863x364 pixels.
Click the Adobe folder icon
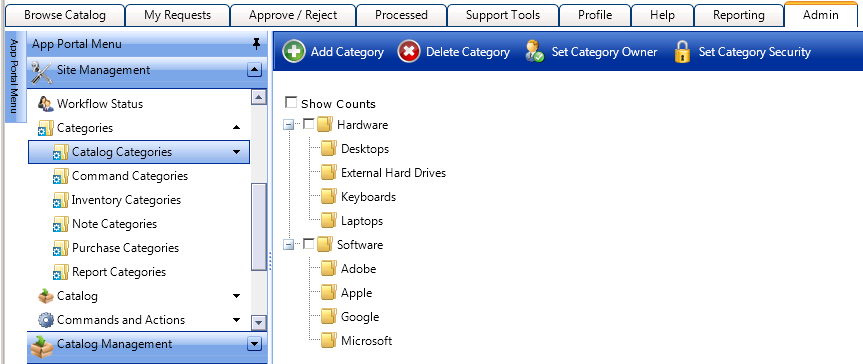point(329,269)
